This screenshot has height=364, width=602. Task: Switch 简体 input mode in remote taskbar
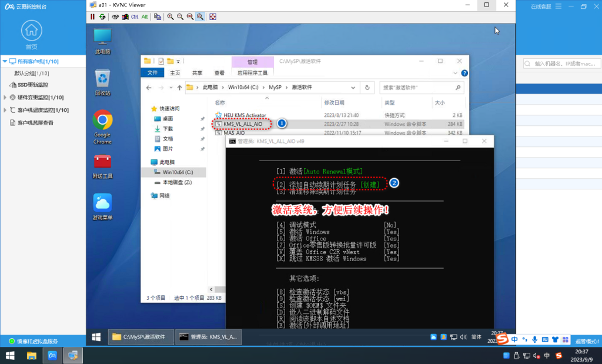click(x=476, y=337)
